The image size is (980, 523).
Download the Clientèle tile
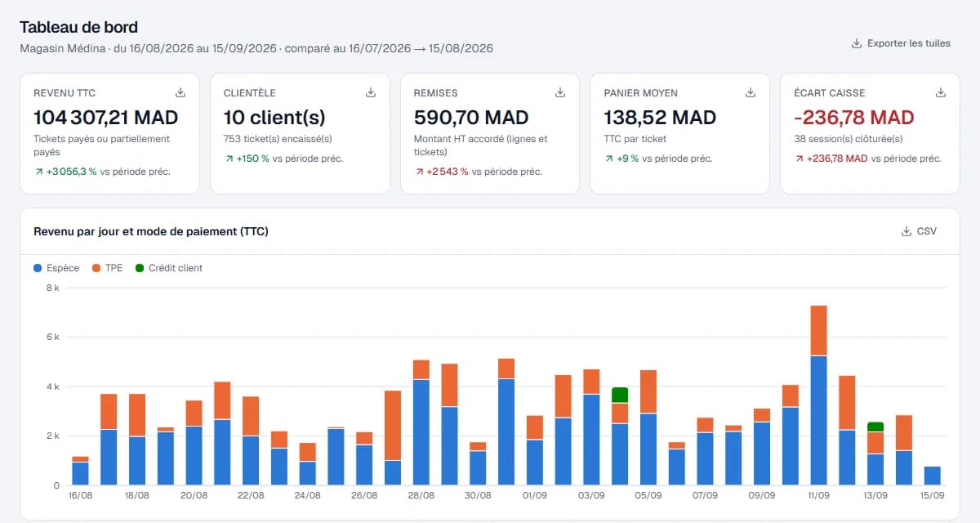pyautogui.click(x=371, y=92)
